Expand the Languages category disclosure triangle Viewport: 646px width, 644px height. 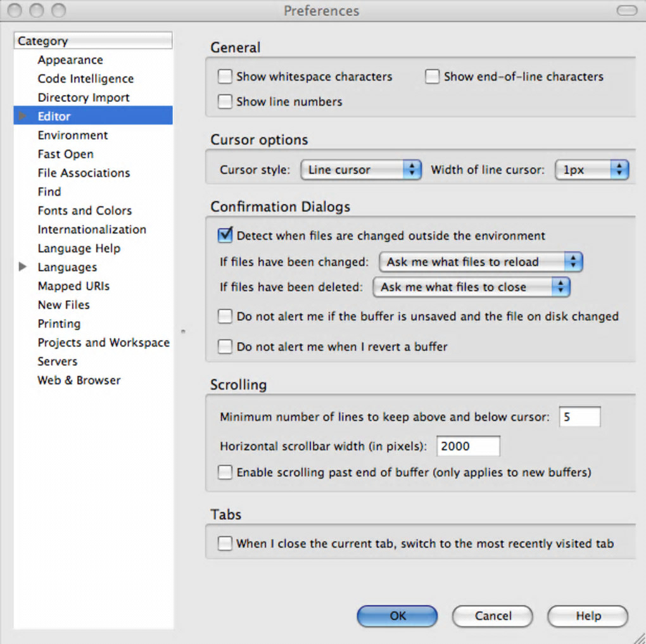23,267
